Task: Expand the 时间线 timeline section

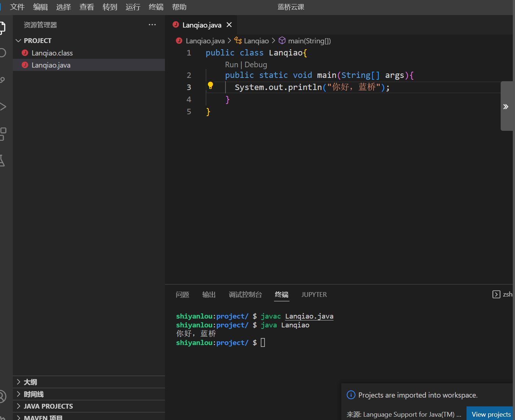Action: coord(18,394)
